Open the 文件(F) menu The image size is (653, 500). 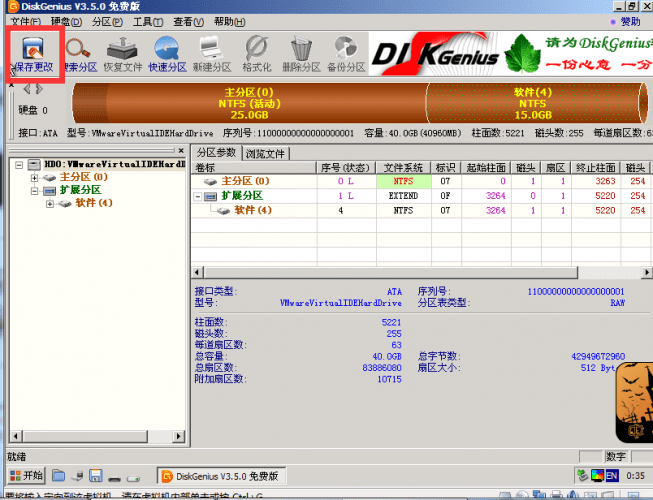tap(26, 22)
